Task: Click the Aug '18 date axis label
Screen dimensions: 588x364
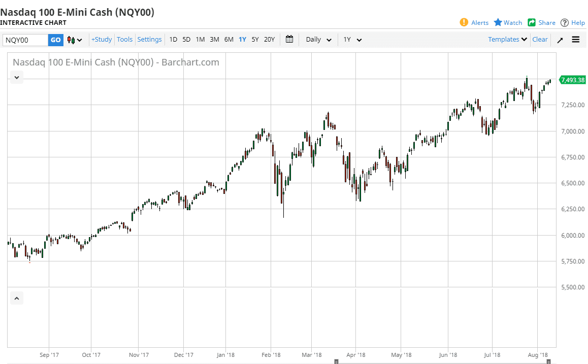Action: coord(538,355)
